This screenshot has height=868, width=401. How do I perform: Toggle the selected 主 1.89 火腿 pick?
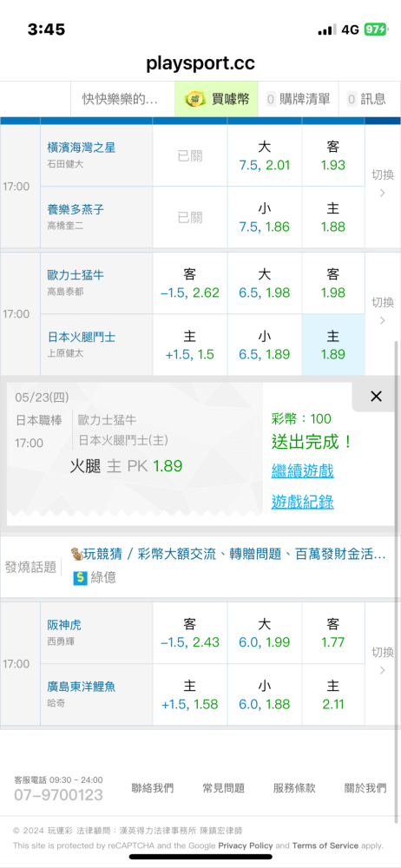tap(333, 345)
